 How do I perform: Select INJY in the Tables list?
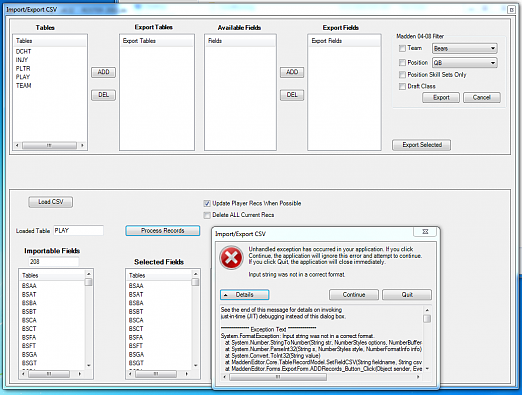(22, 60)
